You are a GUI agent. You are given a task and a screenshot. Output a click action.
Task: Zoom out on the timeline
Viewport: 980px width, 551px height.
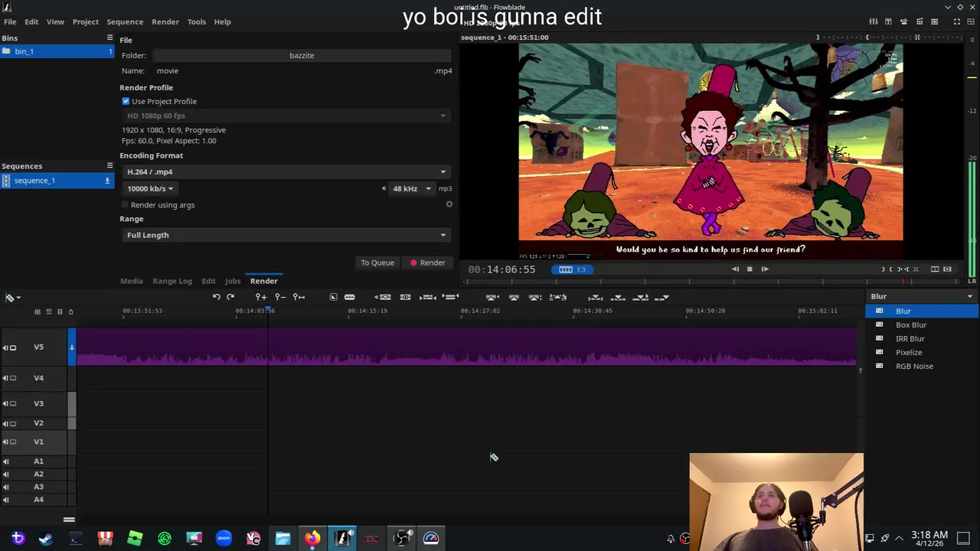click(280, 297)
